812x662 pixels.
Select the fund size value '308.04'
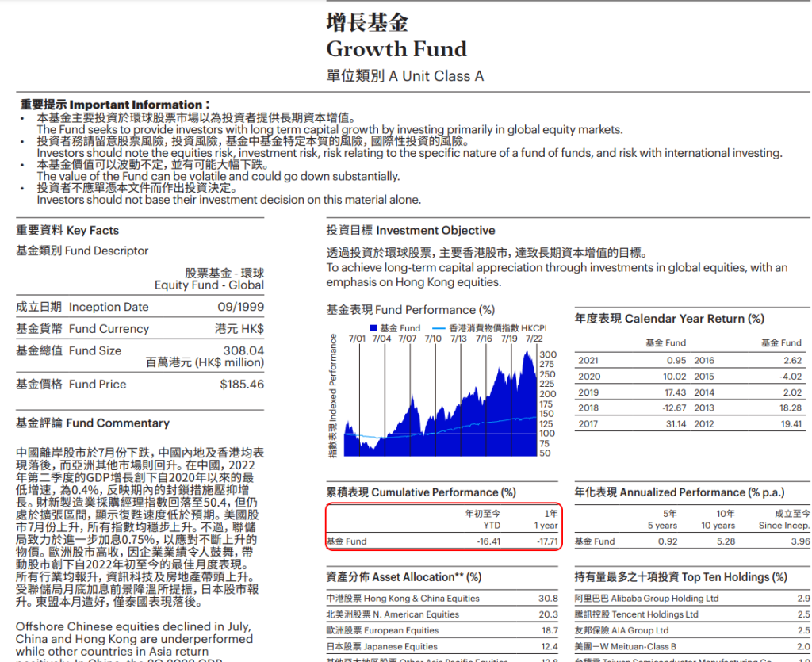point(244,350)
